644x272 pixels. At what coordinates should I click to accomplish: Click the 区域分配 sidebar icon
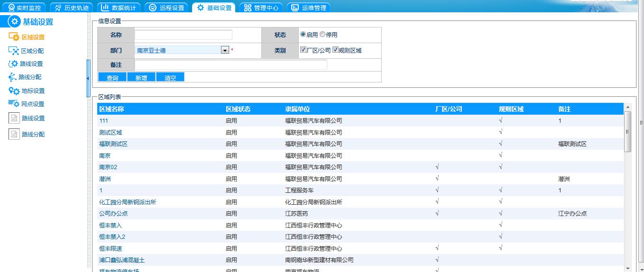pyautogui.click(x=14, y=51)
